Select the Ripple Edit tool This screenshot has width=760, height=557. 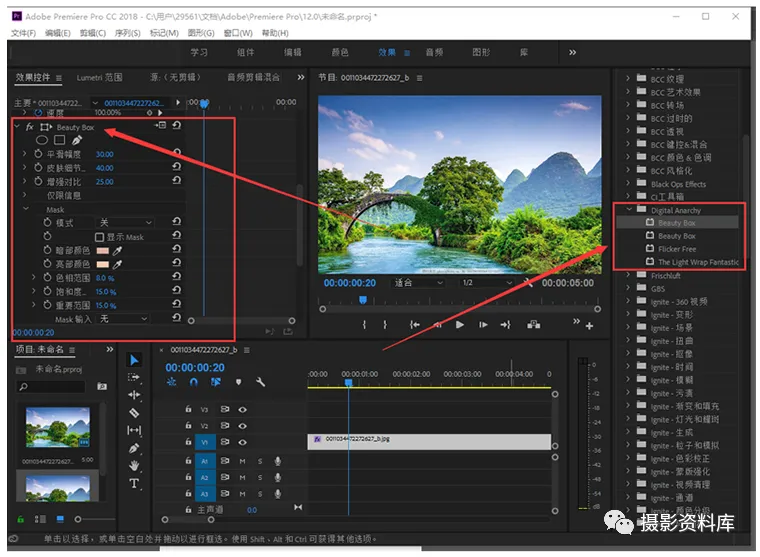134,395
